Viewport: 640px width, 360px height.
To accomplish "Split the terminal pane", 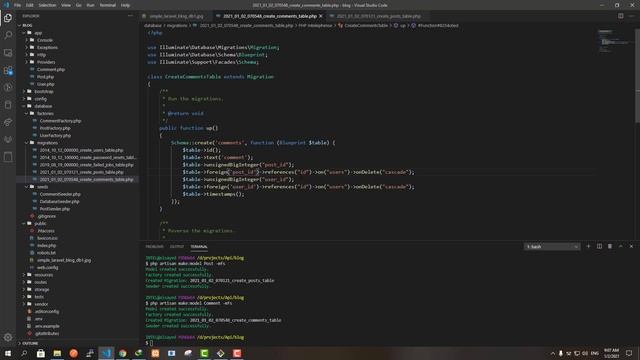I will [x=599, y=247].
